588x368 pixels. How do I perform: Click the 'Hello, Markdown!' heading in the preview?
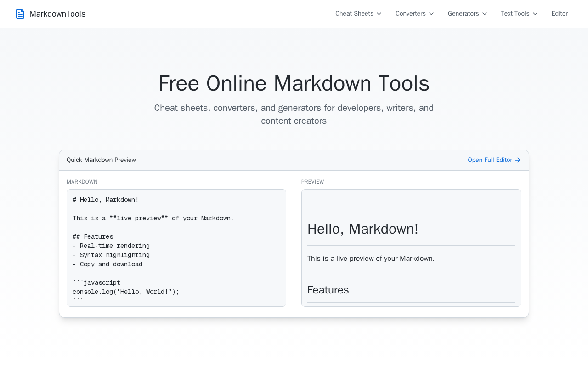coord(362,229)
